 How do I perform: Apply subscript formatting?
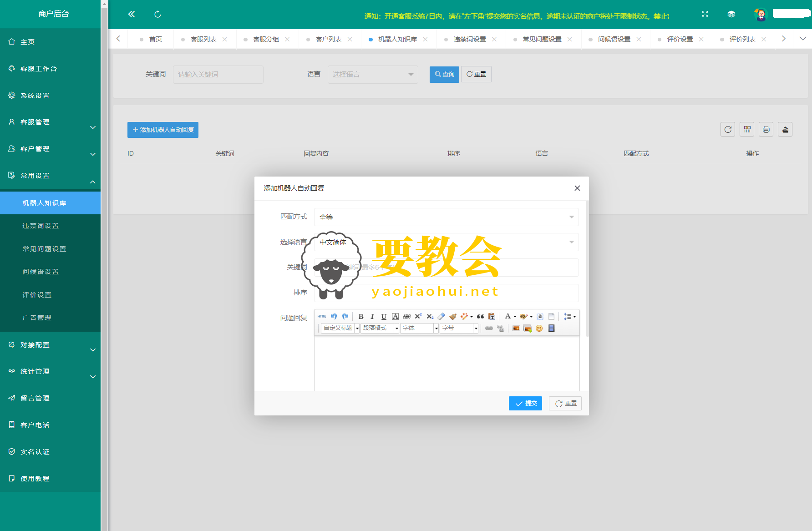[x=430, y=316]
